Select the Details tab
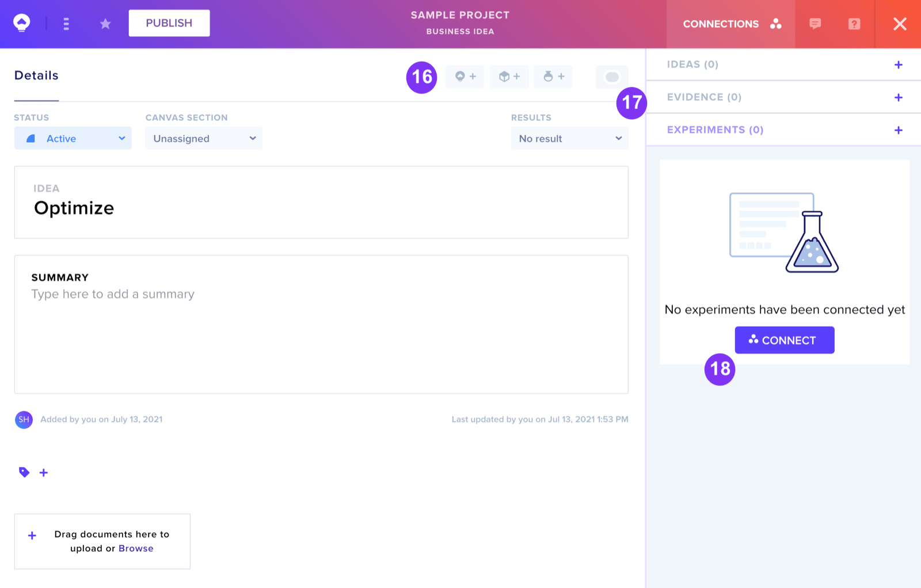Image resolution: width=921 pixels, height=588 pixels. click(36, 75)
